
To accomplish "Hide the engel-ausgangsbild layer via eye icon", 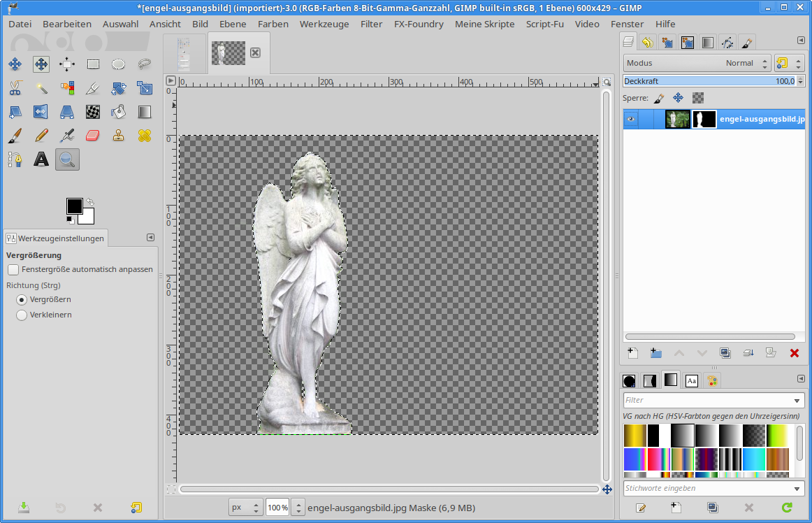I will pos(631,120).
